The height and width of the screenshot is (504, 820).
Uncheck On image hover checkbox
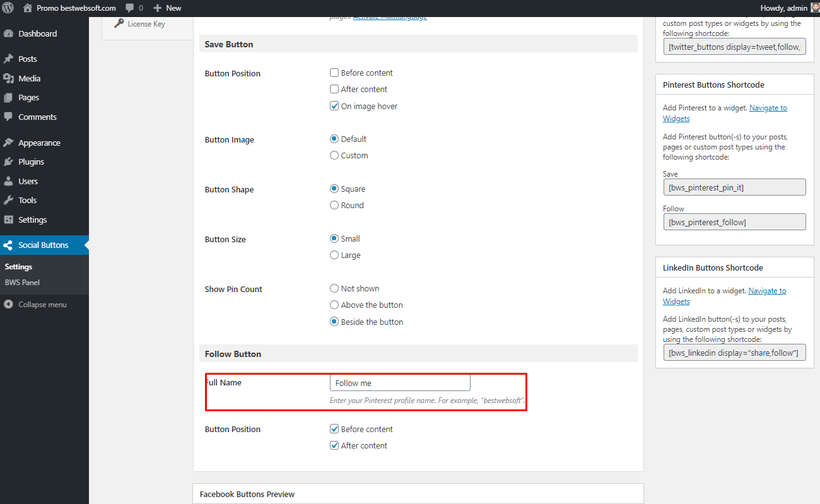point(334,106)
